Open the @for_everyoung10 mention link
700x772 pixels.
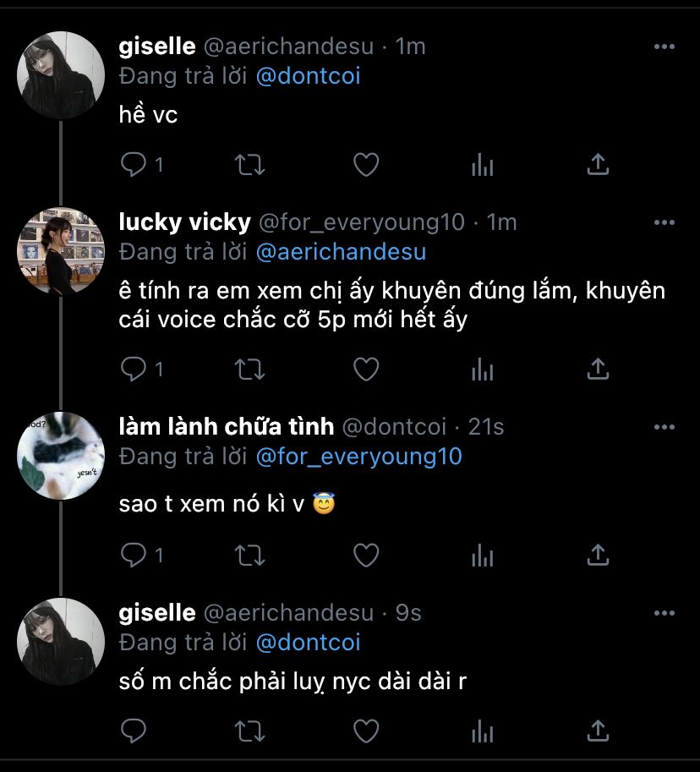[x=358, y=457]
